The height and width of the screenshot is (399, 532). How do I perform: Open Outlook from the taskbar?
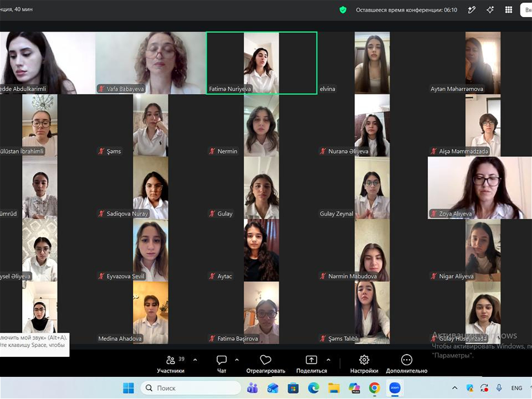(273, 388)
